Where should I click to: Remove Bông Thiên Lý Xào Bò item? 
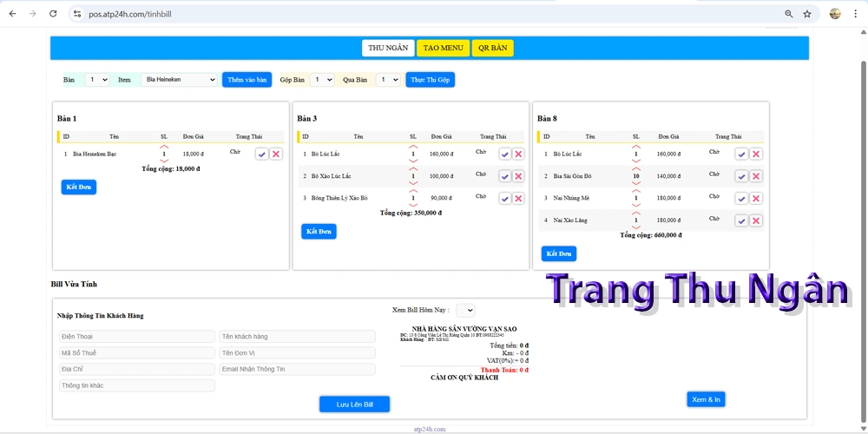[518, 198]
